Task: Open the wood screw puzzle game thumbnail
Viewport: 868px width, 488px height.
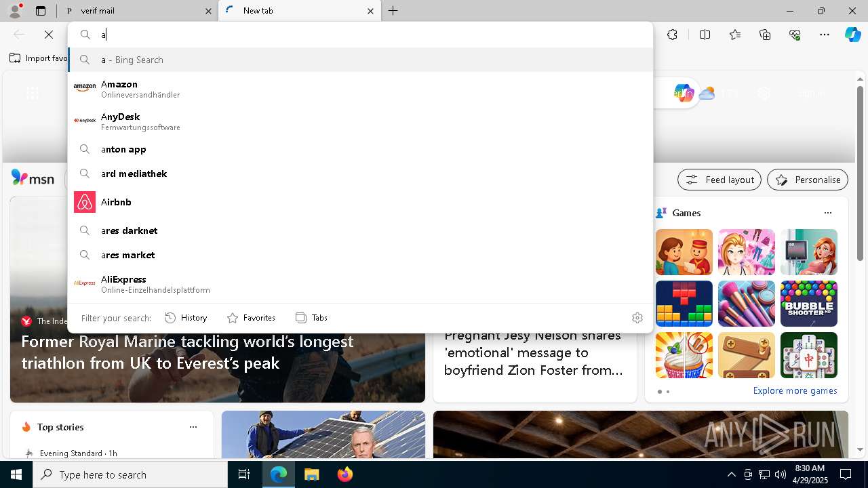Action: pyautogui.click(x=747, y=355)
